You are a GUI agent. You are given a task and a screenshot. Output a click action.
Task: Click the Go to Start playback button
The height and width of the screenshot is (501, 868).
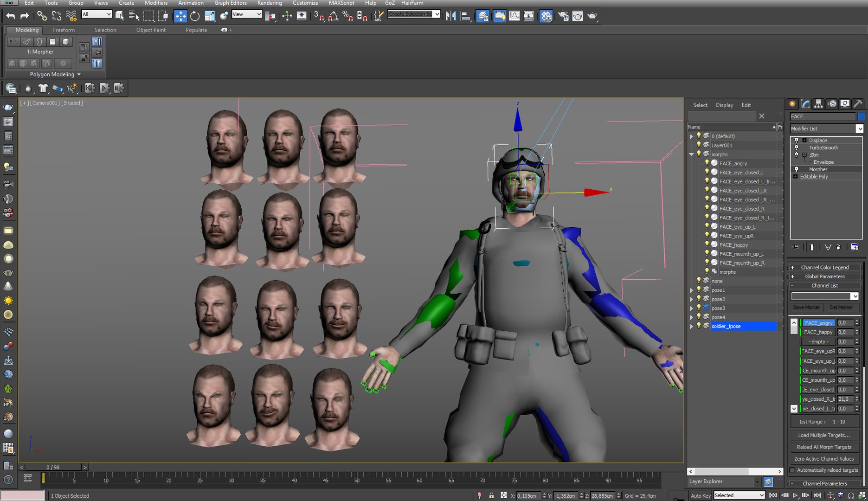(773, 495)
